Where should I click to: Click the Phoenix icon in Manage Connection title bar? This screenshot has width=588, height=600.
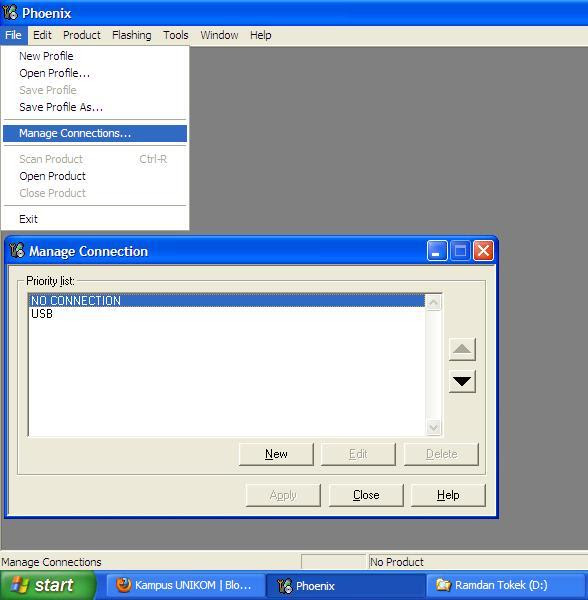pos(17,251)
